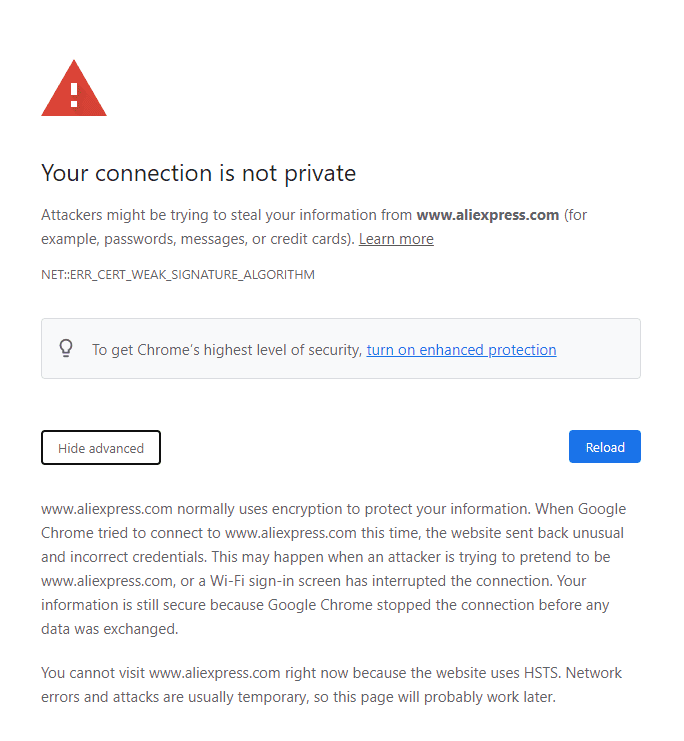
Task: Click turn on enhanced protection link
Action: [x=461, y=350]
